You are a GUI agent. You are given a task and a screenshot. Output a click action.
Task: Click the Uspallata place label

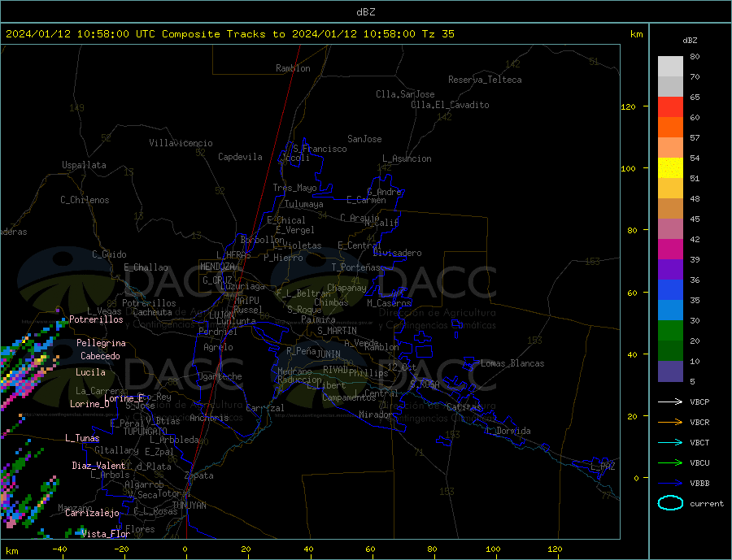[x=84, y=165]
